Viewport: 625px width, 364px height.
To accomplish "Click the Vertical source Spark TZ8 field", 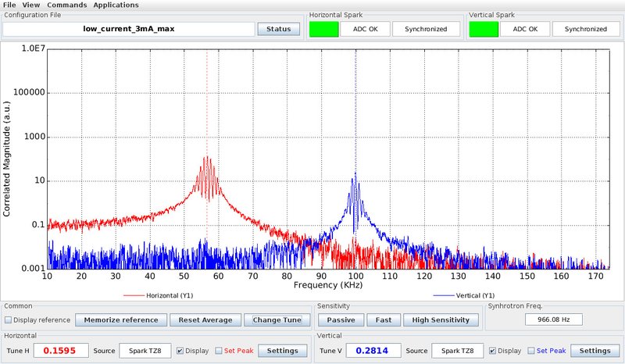I will (x=458, y=351).
